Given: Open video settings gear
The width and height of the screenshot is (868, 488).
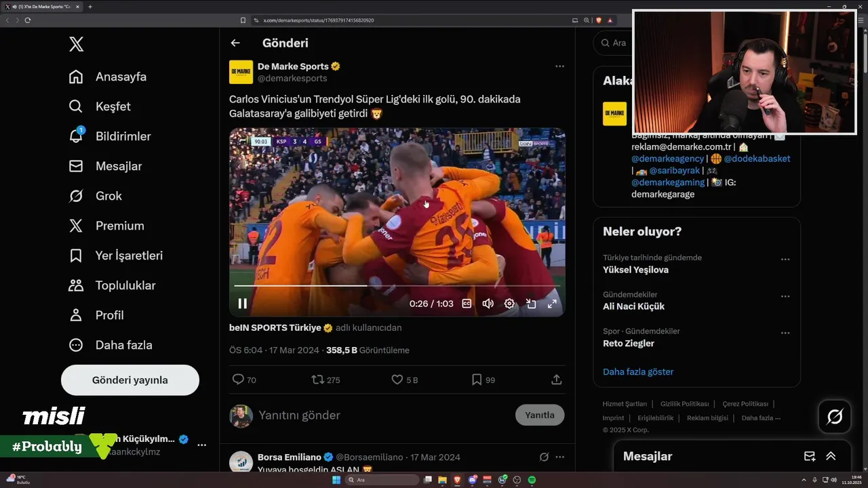Looking at the screenshot, I should pyautogui.click(x=509, y=304).
